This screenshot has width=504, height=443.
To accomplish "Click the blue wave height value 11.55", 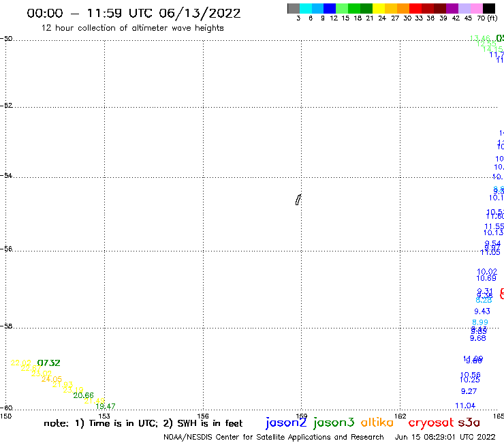I will pos(494,226).
